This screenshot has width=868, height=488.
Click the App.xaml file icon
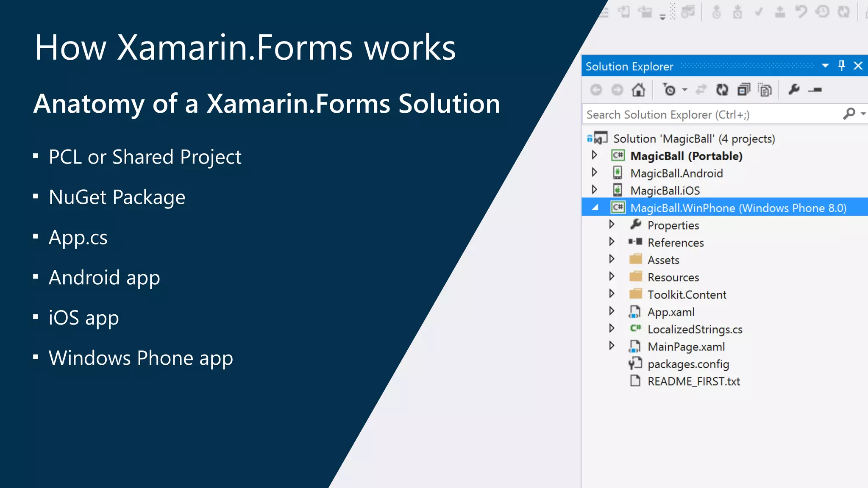click(634, 311)
